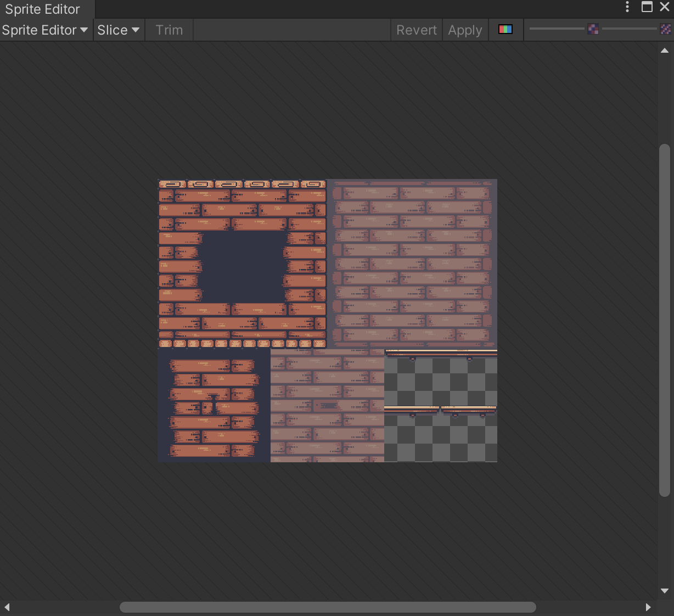This screenshot has width=674, height=616.
Task: Adjust the mip level slider
Action: point(629,29)
